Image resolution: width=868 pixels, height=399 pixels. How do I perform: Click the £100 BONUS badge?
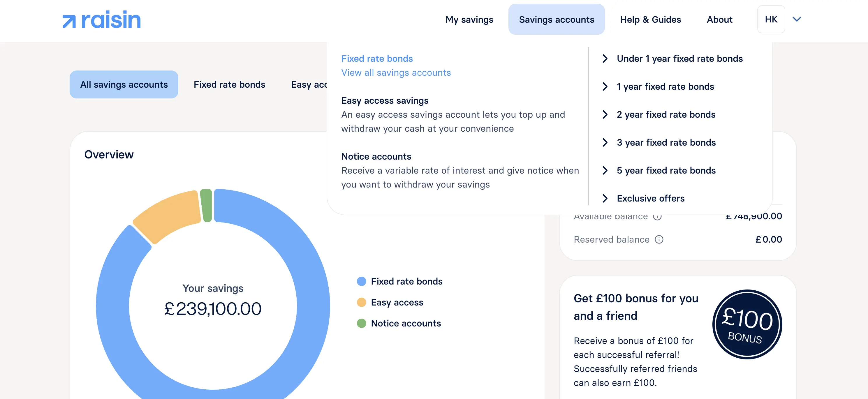747,324
